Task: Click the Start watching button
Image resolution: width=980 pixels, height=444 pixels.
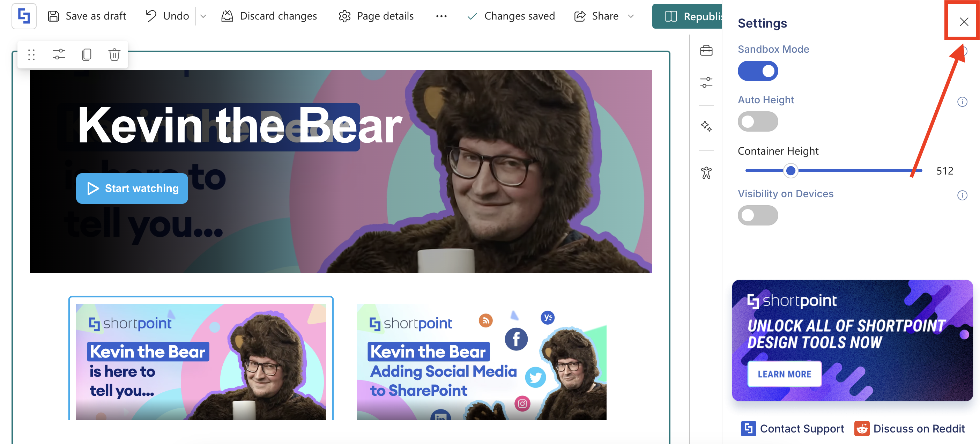Action: [132, 189]
